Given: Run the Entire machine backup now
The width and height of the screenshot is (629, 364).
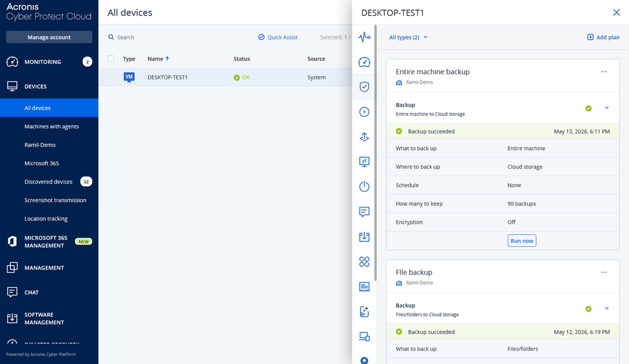Looking at the screenshot, I should click(x=521, y=241).
